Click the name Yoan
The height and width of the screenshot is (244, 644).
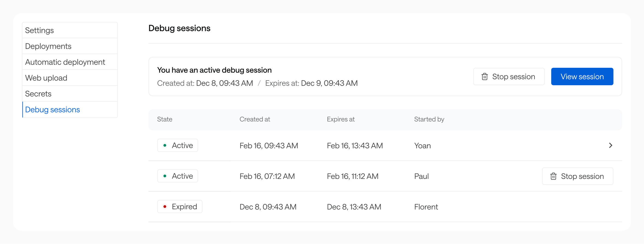click(x=422, y=146)
